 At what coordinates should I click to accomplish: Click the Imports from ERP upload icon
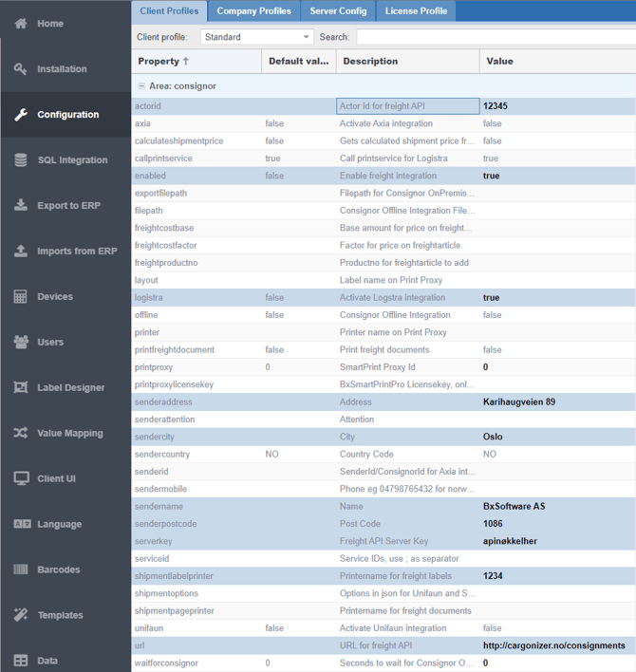(x=21, y=251)
